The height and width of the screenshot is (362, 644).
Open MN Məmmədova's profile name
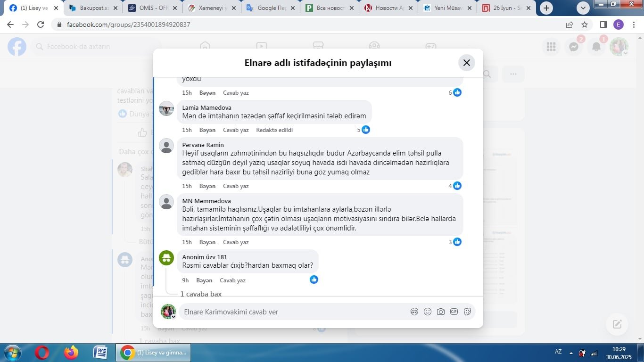pos(206,201)
